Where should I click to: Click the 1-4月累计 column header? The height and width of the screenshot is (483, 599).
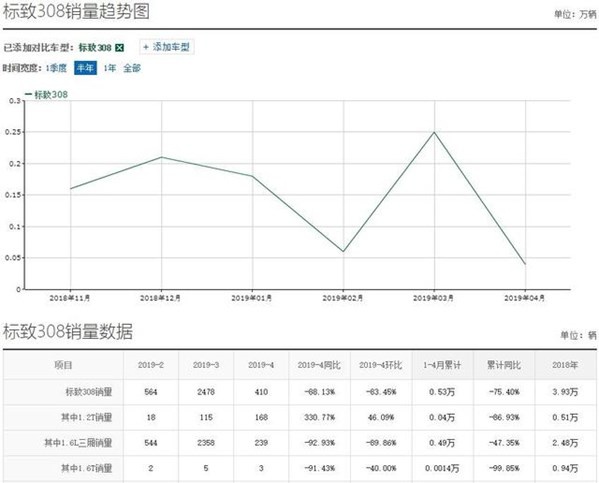point(442,365)
